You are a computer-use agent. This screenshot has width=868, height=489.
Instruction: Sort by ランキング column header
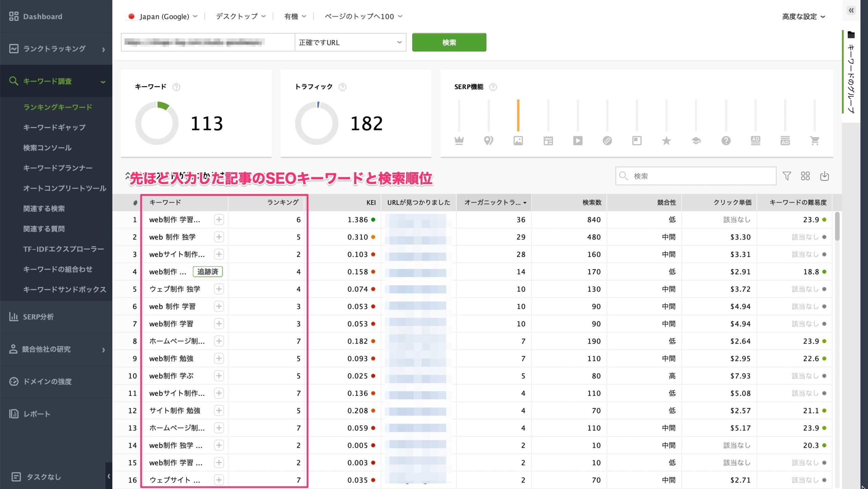point(267,202)
